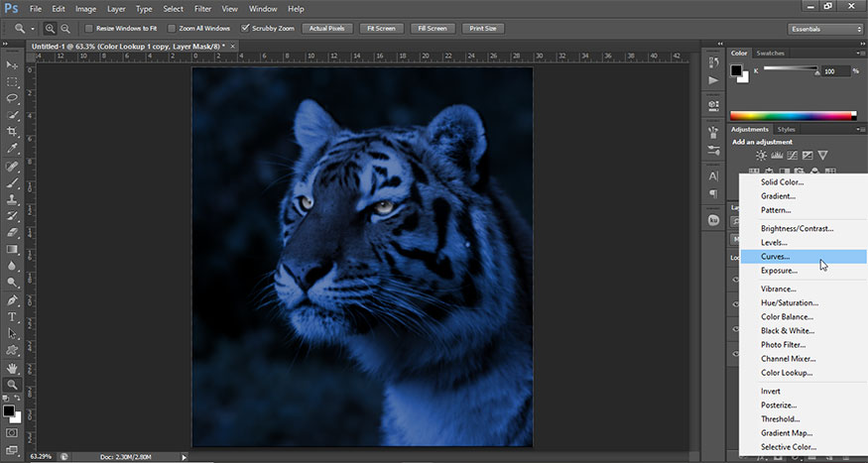Select the Hand tool

(12, 368)
